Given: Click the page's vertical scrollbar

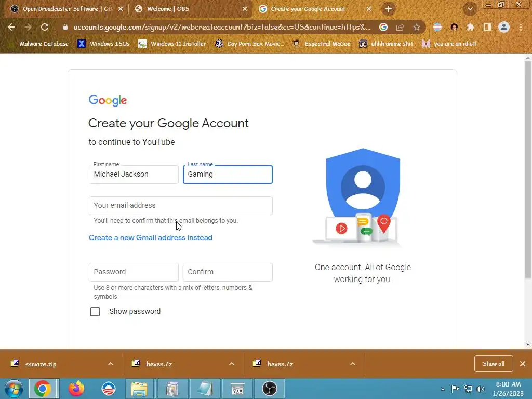Looking at the screenshot, I should pos(528,170).
